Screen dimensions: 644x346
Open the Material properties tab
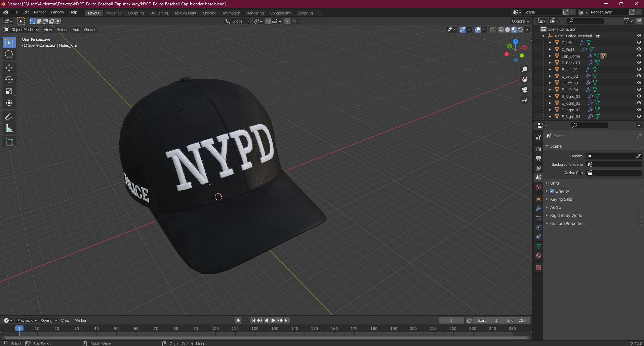click(538, 256)
